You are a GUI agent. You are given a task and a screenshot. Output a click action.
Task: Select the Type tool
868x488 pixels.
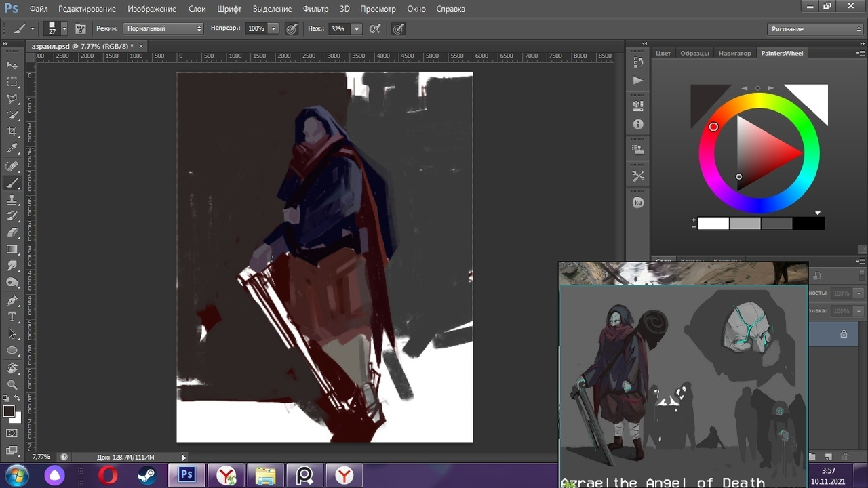12,317
